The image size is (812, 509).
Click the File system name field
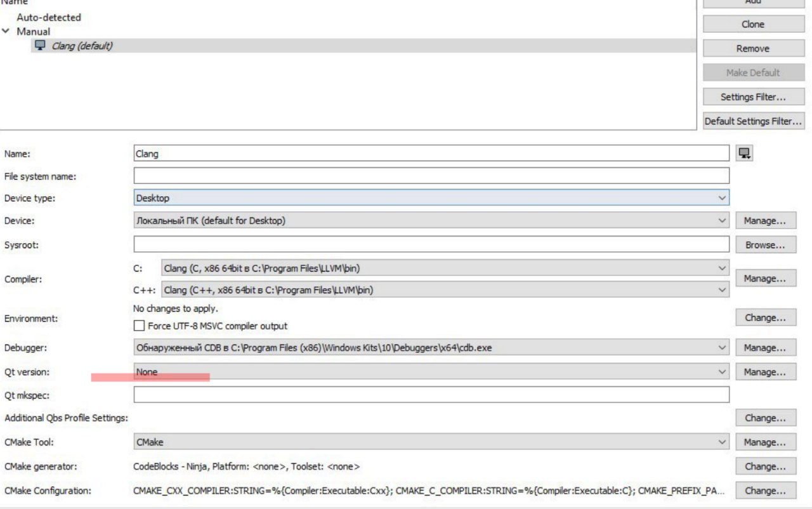(x=431, y=176)
